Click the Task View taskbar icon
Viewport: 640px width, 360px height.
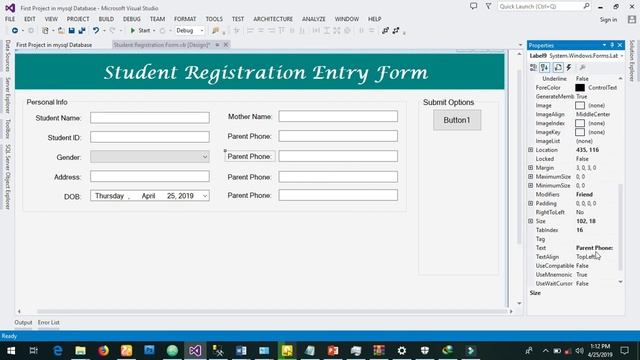(34, 351)
